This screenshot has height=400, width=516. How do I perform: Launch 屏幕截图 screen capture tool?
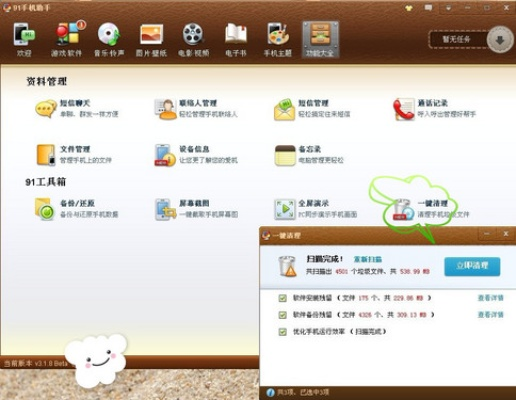tap(196, 209)
